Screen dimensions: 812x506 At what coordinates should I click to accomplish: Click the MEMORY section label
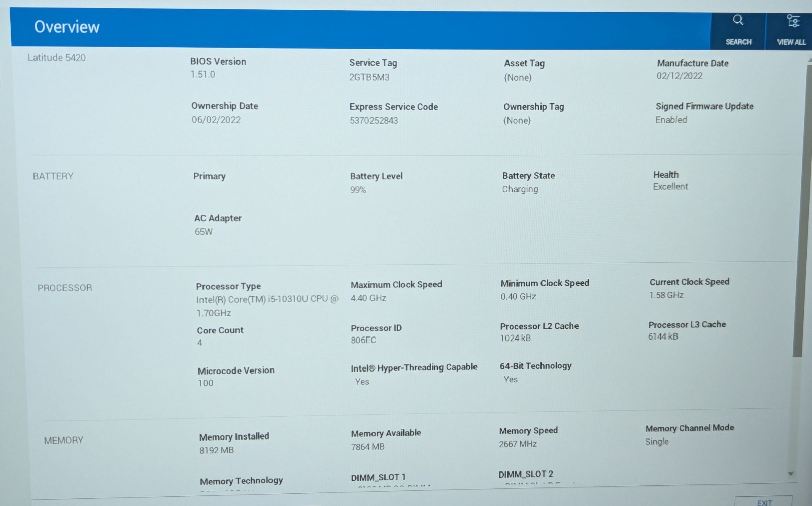pos(63,441)
